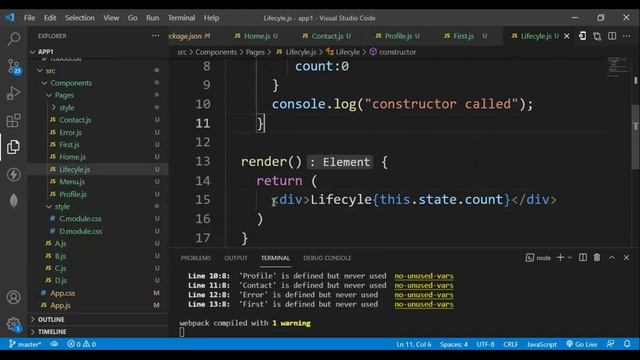This screenshot has height=360, width=640.
Task: Click the sync changes icon in status bar
Action: click(54, 344)
